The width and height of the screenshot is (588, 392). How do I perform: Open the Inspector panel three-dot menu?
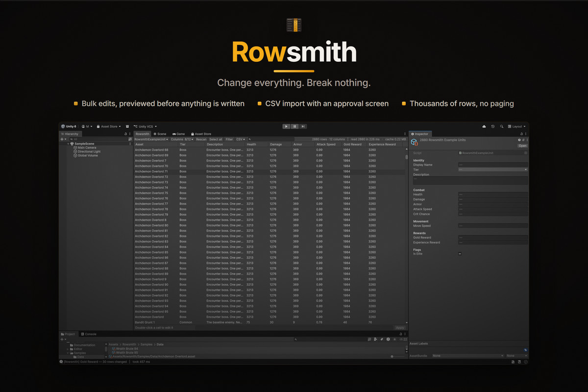[x=526, y=134]
